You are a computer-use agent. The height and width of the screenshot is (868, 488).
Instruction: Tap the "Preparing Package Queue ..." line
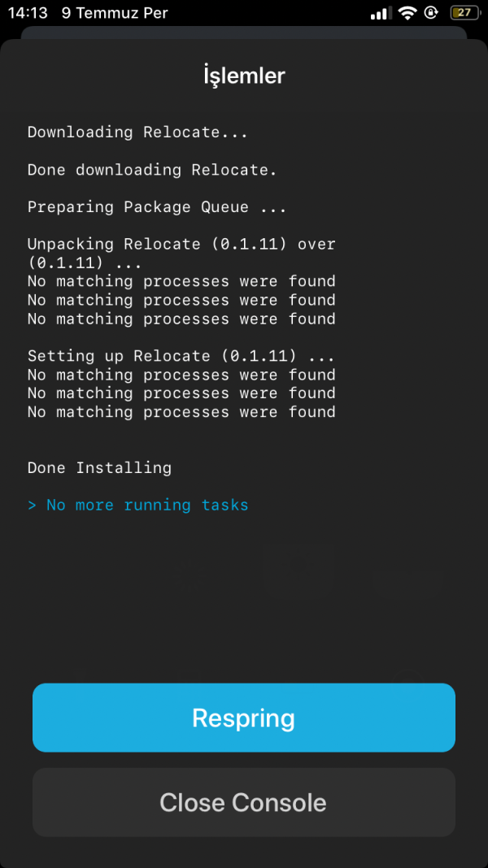tap(157, 207)
